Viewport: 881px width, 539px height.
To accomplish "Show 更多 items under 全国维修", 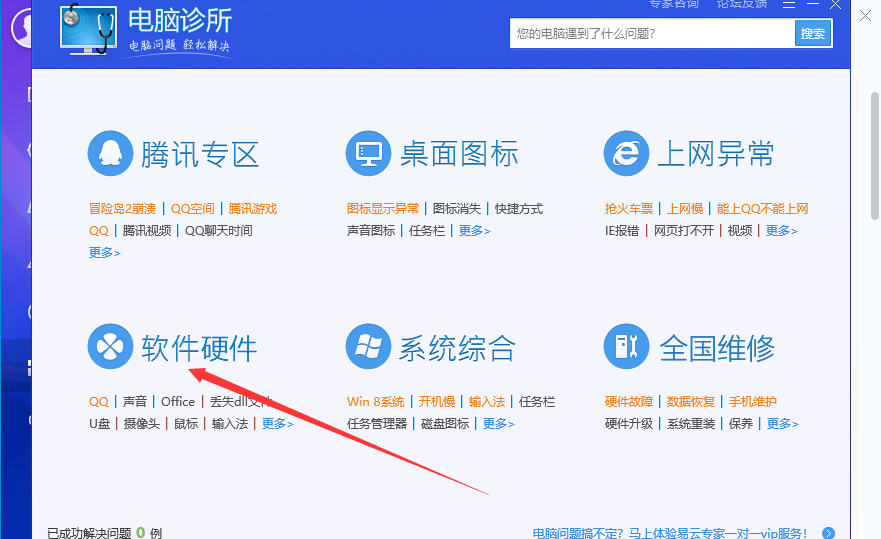I will (782, 424).
